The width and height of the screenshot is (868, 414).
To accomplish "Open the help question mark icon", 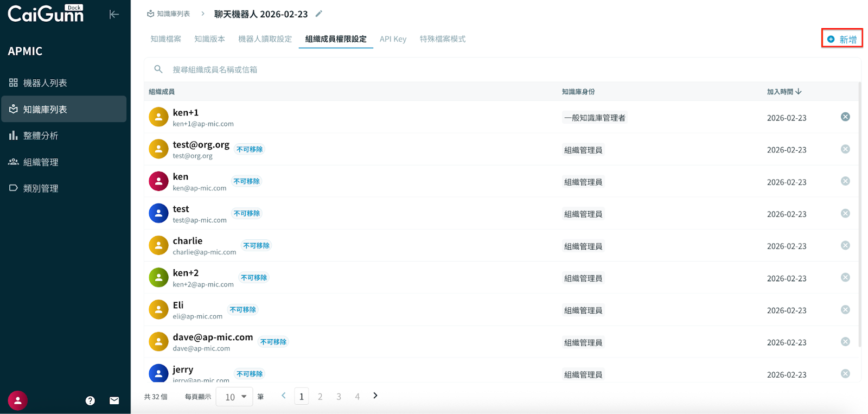I will click(x=90, y=400).
